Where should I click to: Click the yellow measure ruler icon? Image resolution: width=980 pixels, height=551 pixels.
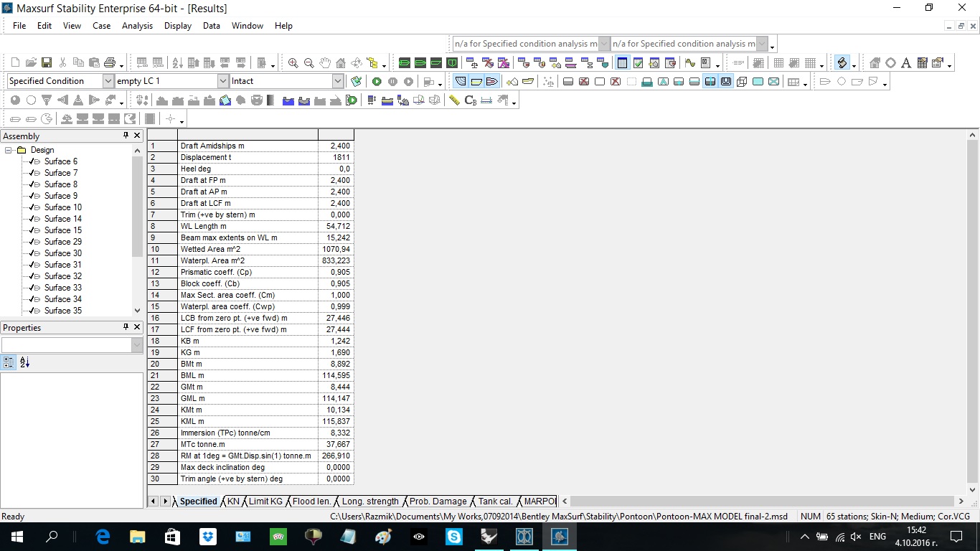coord(454,100)
